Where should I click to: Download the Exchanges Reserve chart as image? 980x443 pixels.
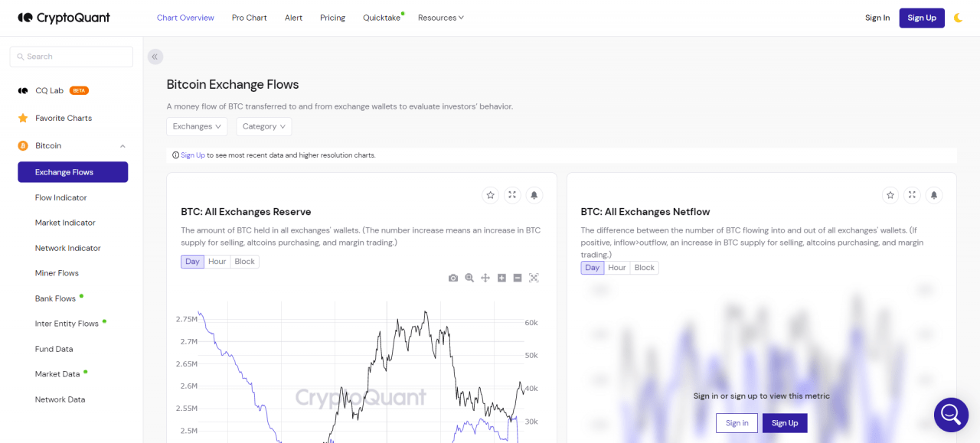click(x=452, y=278)
